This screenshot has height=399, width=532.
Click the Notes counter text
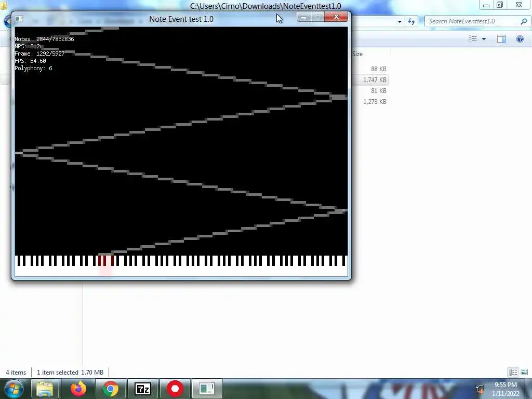click(x=44, y=39)
